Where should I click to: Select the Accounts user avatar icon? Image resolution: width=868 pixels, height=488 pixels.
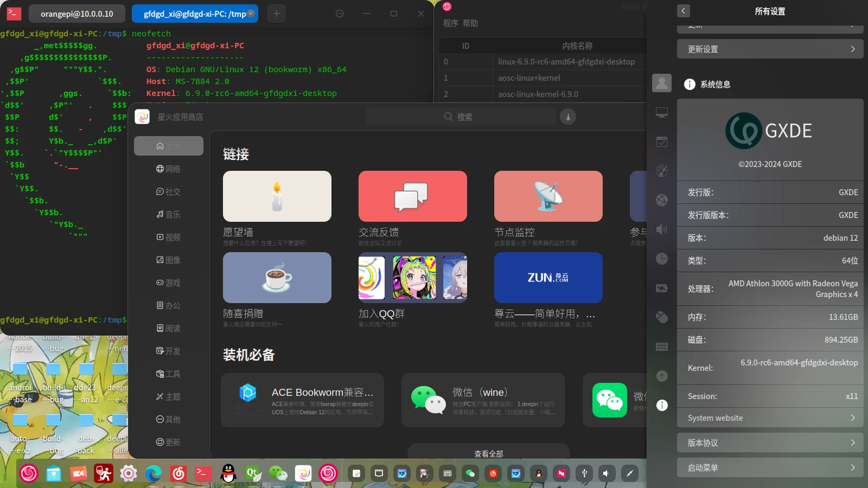662,83
